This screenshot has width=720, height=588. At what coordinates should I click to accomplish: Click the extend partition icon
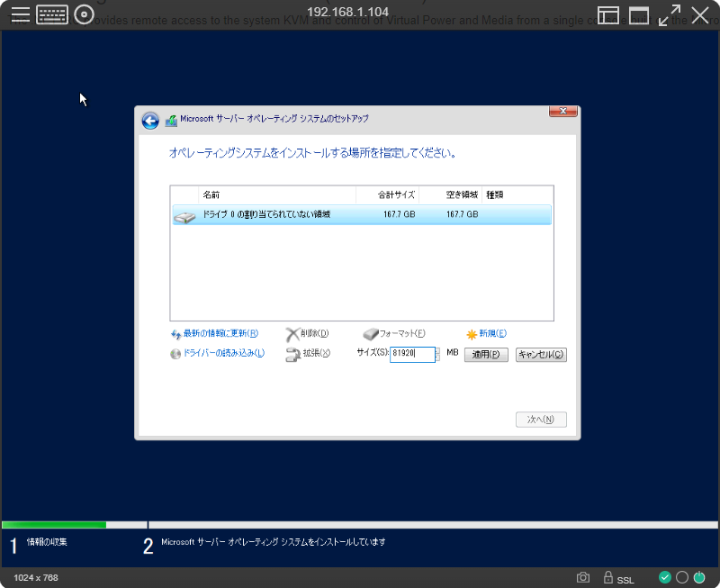coord(292,355)
